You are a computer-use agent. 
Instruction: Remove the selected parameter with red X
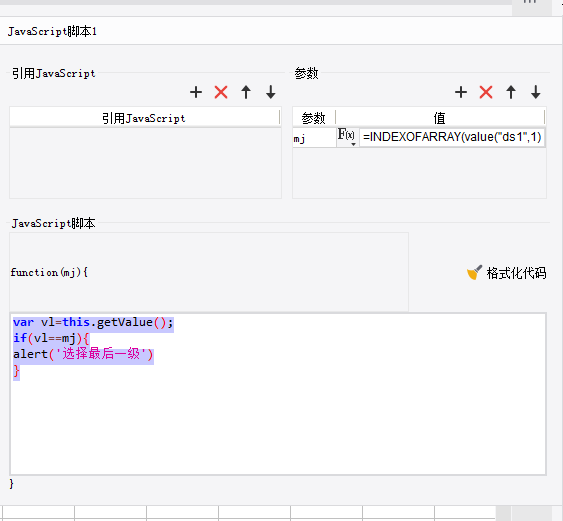[486, 92]
